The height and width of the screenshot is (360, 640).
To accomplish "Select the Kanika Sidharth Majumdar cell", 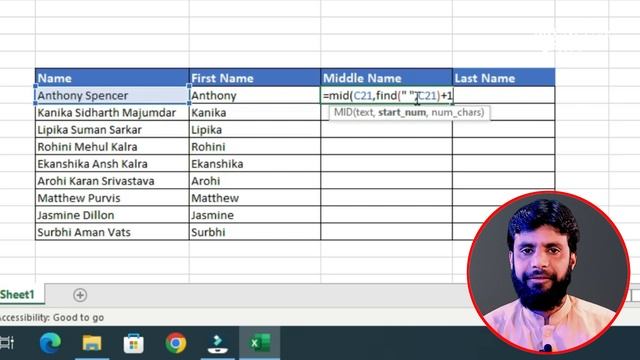I will pyautogui.click(x=112, y=112).
